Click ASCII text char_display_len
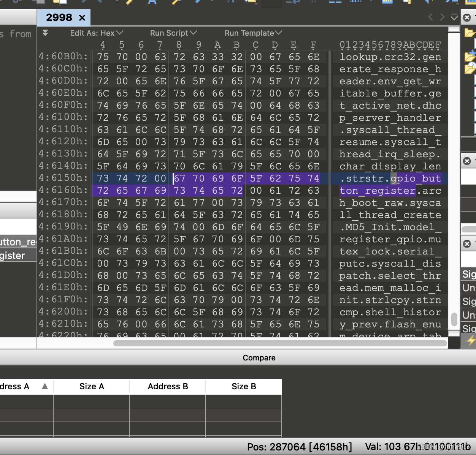Image resolution: width=476 pixels, height=455 pixels. tap(390, 166)
